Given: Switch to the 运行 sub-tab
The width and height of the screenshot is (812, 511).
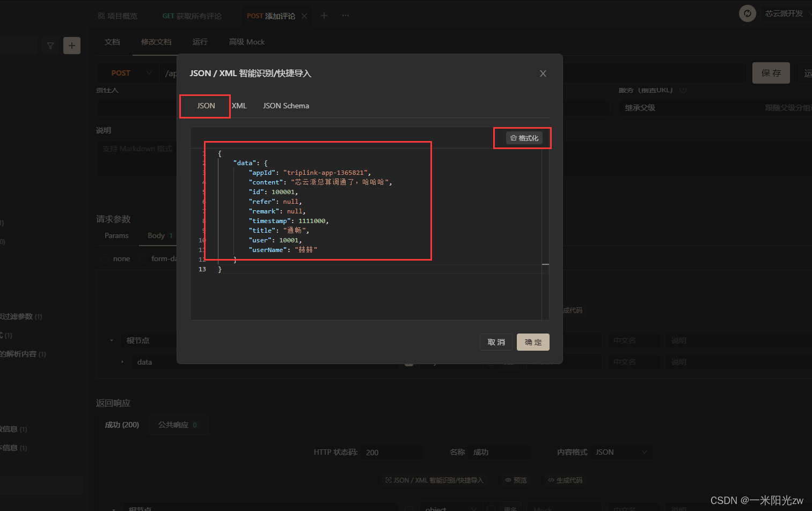Looking at the screenshot, I should coord(200,42).
